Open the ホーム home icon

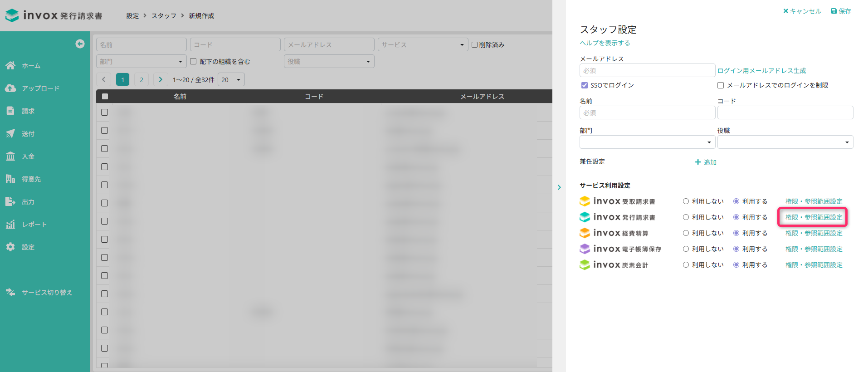pos(10,65)
